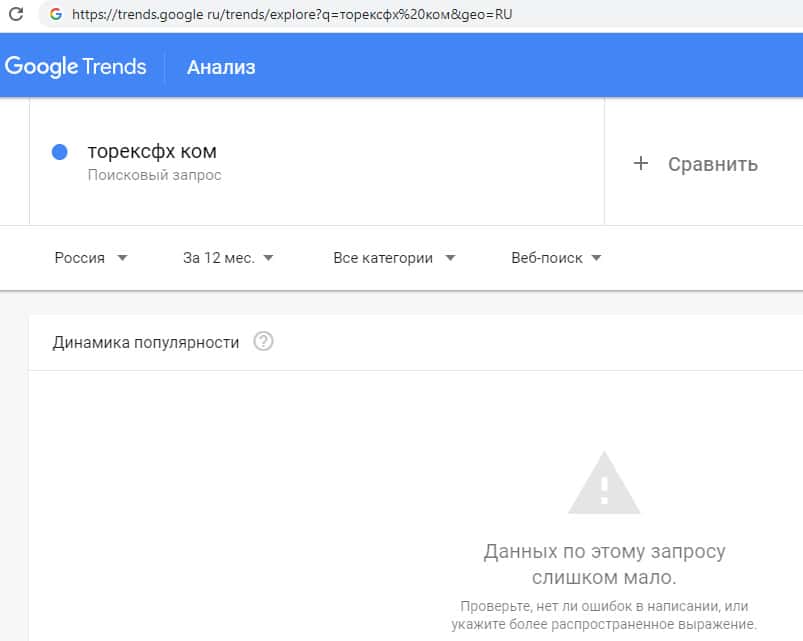The image size is (803, 641).
Task: Click the dropdown arrow next to Россия
Action: tap(122, 257)
